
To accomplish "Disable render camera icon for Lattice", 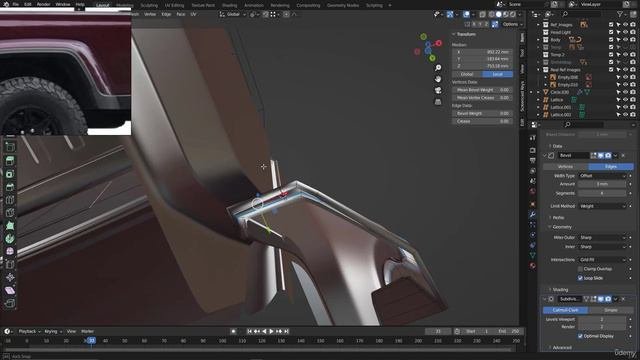I will (x=633, y=100).
